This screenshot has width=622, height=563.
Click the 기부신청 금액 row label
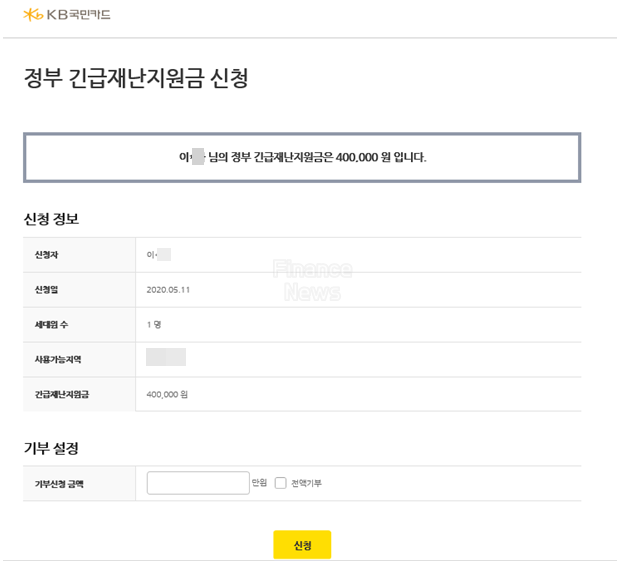[59, 484]
